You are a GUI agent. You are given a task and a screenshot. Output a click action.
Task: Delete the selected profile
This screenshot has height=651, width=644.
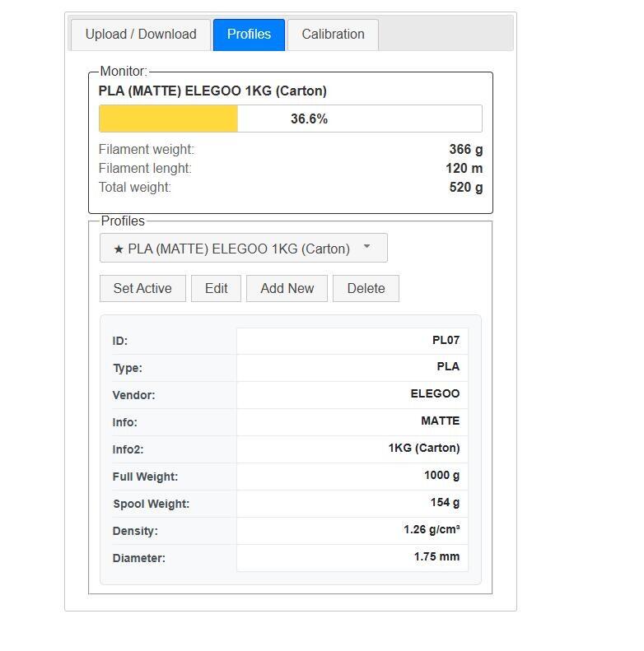click(x=366, y=288)
